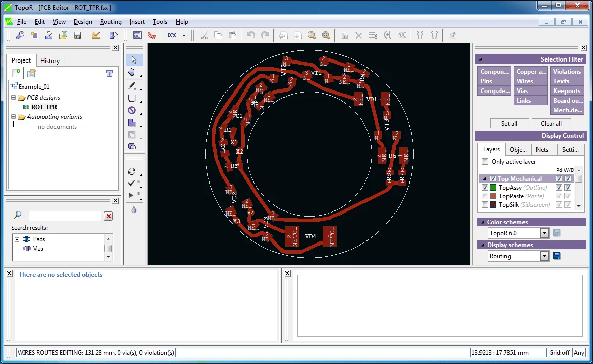Toggle the Only active layer checkbox

(485, 162)
